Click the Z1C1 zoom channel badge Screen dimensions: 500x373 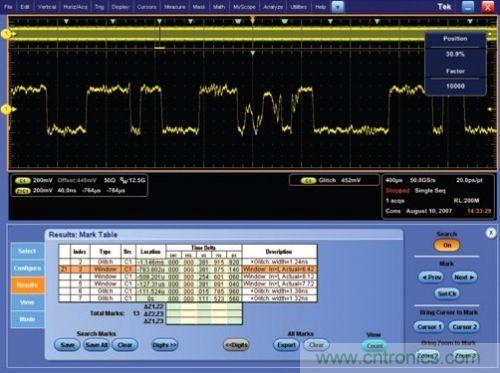pyautogui.click(x=23, y=191)
